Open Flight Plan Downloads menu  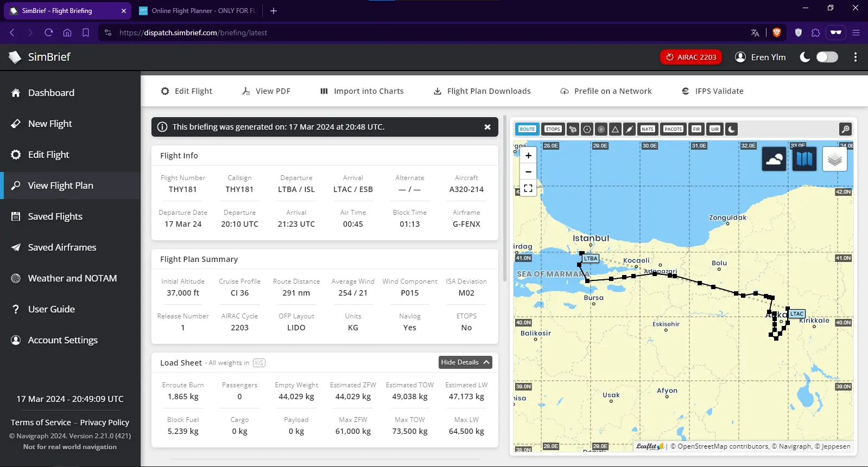click(x=482, y=91)
